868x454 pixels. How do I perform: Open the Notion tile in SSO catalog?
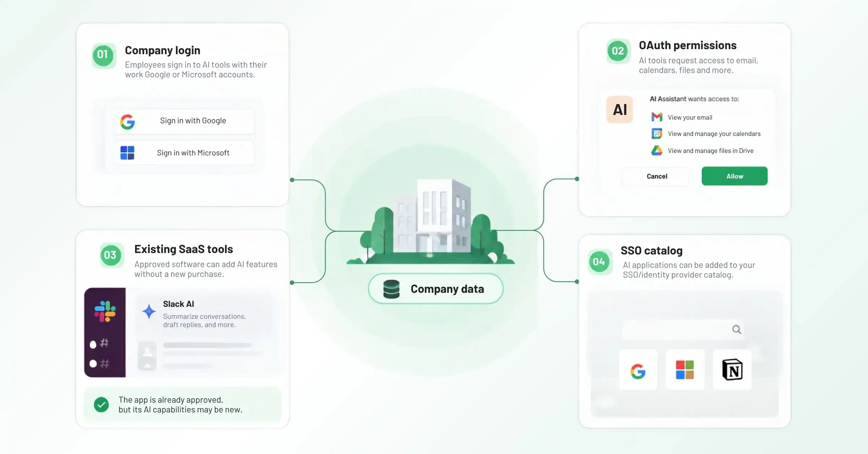point(732,370)
